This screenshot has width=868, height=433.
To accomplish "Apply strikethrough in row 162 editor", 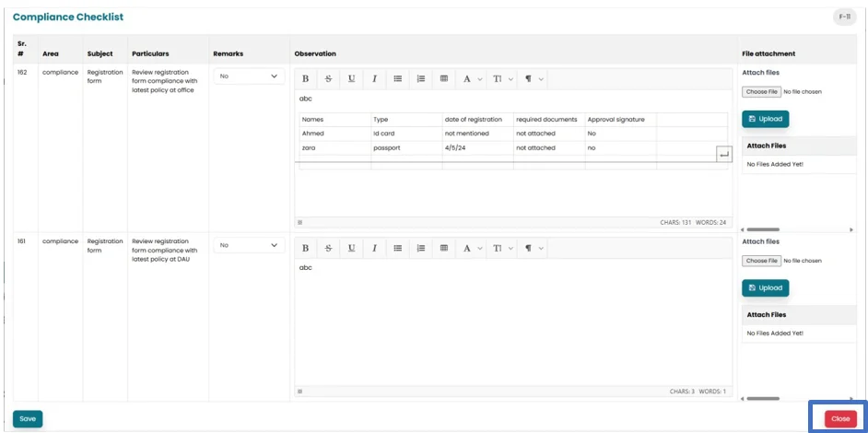I will tap(329, 79).
